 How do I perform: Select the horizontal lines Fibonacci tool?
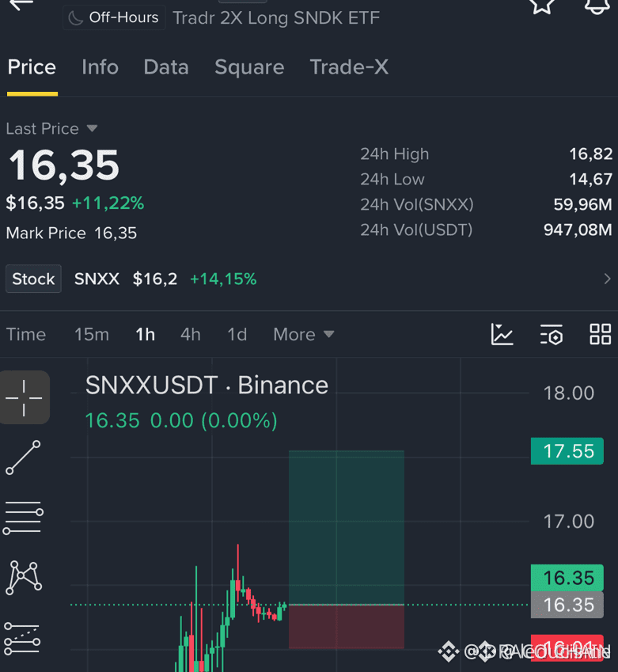pos(23,518)
